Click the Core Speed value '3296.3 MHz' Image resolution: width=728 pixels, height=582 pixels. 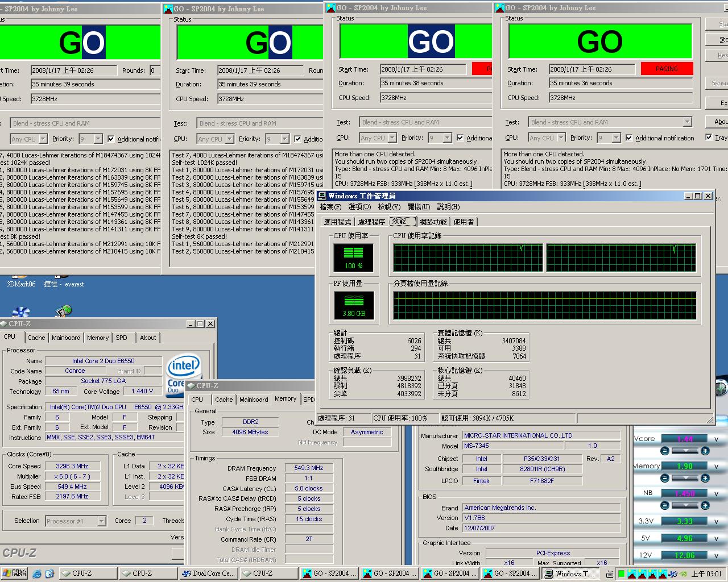tap(72, 466)
